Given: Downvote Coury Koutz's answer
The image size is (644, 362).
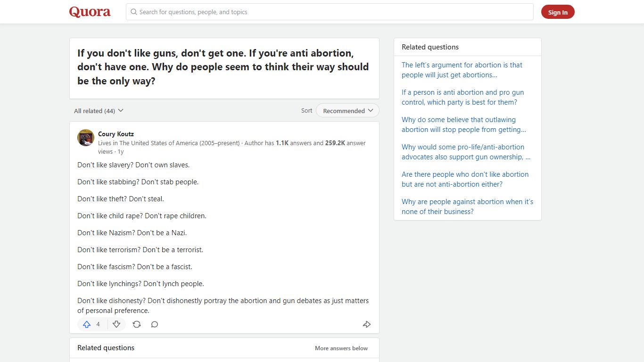Looking at the screenshot, I should [116, 324].
